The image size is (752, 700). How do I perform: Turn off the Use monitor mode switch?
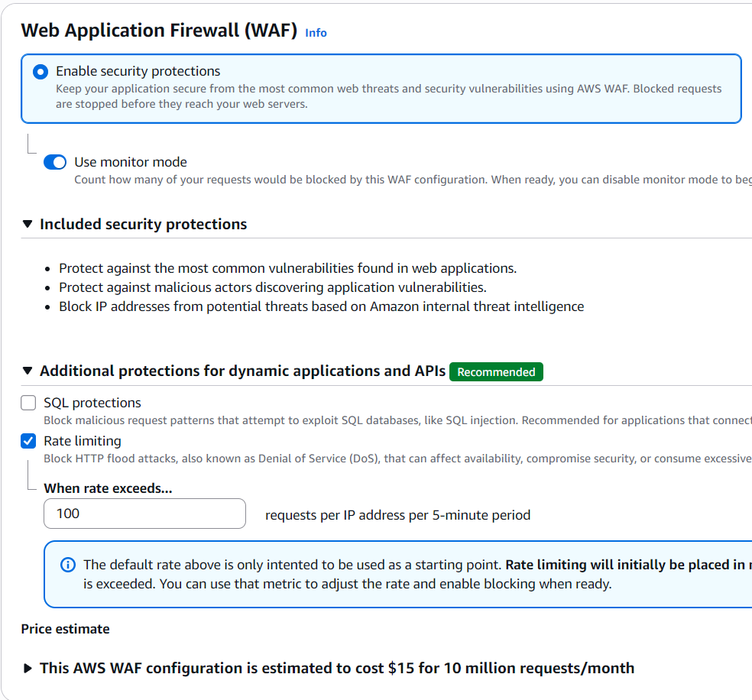pos(55,162)
